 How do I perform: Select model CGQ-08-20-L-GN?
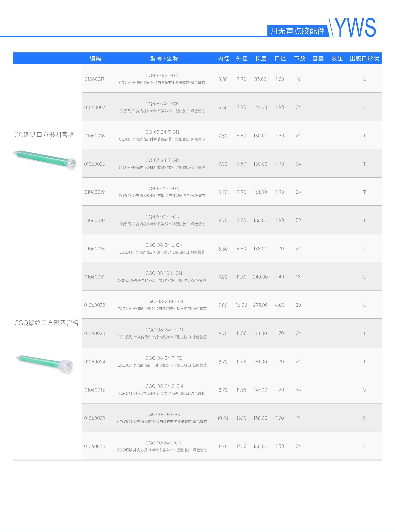point(164,301)
